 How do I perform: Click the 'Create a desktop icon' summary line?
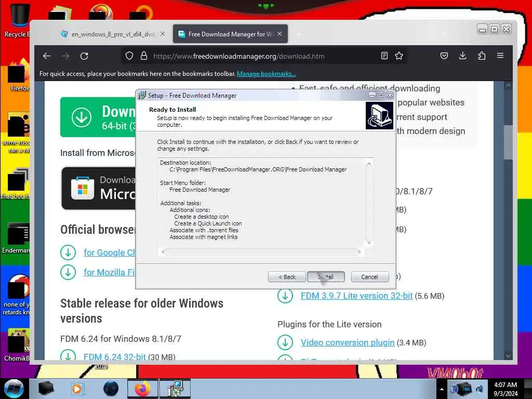[202, 217]
